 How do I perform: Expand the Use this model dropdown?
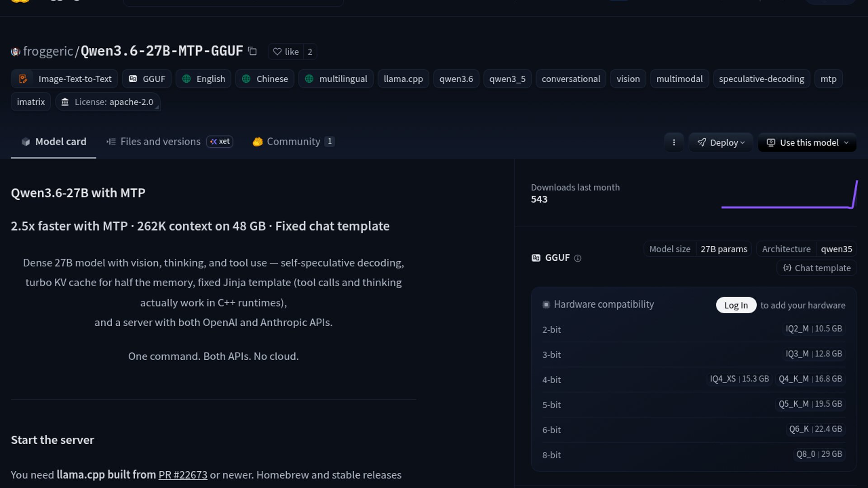(x=807, y=142)
